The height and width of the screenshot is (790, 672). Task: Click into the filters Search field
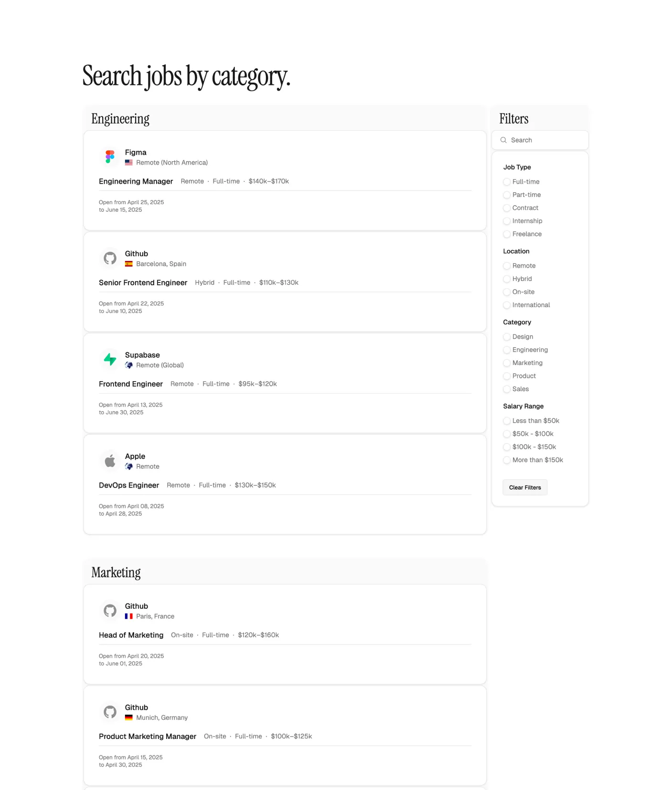(544, 140)
